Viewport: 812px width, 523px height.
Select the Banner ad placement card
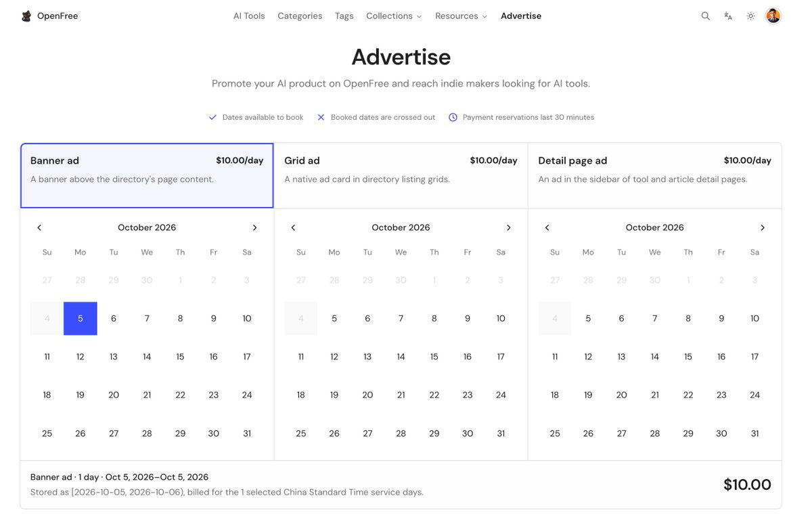click(147, 175)
